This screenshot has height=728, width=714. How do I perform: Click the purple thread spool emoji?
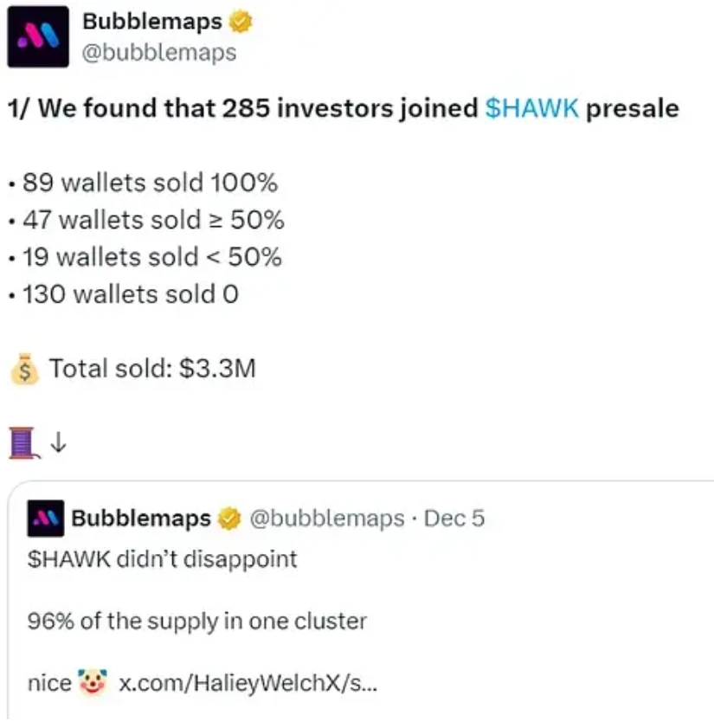tap(23, 442)
